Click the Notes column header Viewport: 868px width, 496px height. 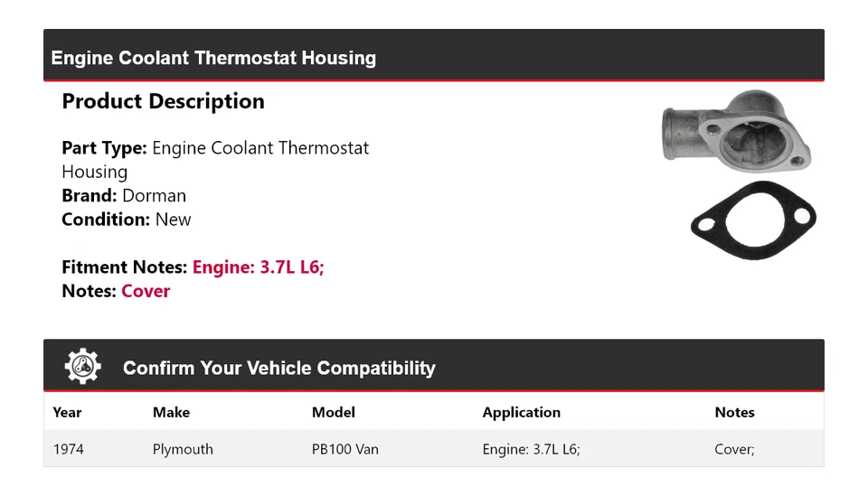(x=734, y=412)
